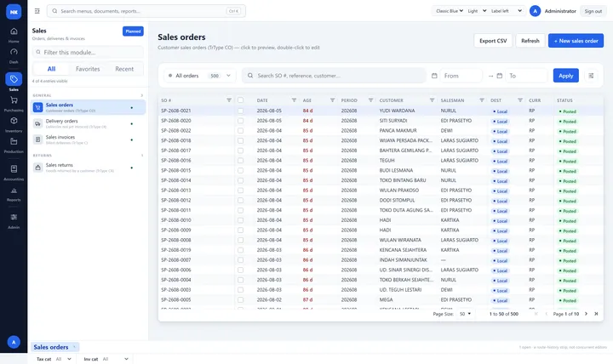Open the Light mode dropdown
613x364 pixels.
pos(477,11)
